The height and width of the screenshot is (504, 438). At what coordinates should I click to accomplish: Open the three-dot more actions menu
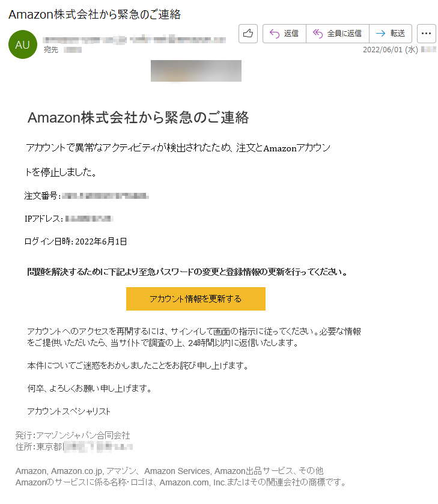[x=427, y=34]
